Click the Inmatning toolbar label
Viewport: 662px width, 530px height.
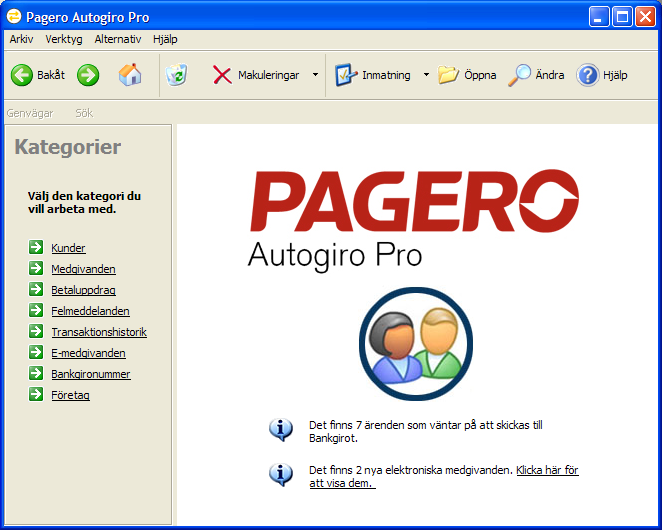(386, 75)
